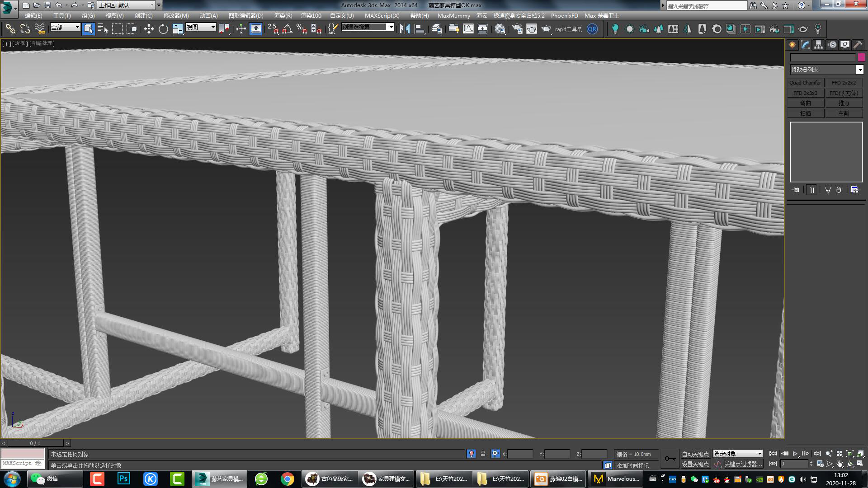The width and height of the screenshot is (868, 488).
Task: Apply the FFD 3x3x3 modifier button
Action: point(807,93)
